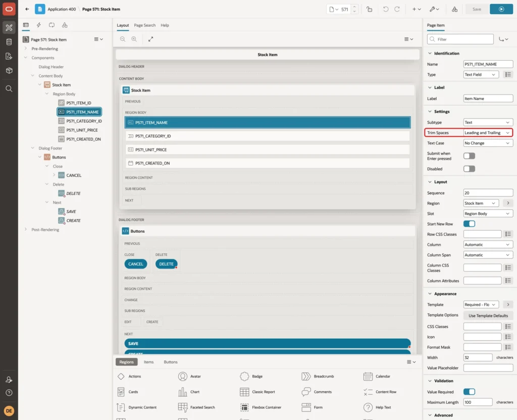Expand layout pane to full screen
This screenshot has width=517, height=420.
[150, 39]
